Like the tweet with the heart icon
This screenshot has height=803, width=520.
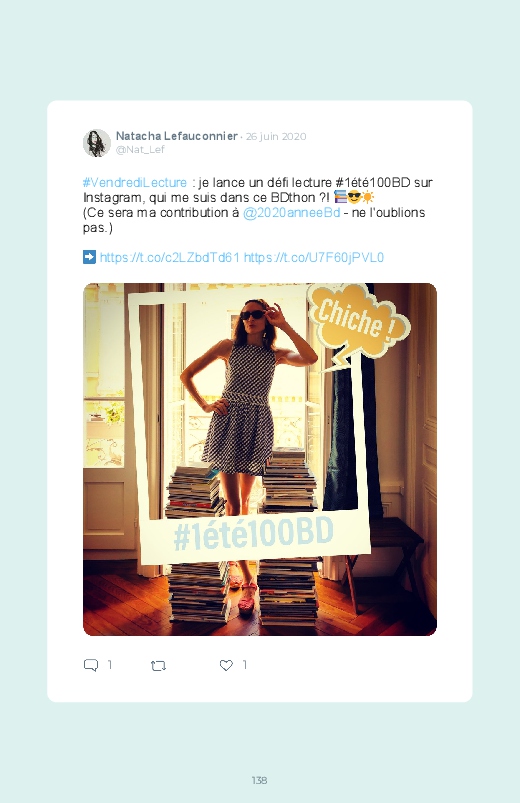[x=226, y=665]
